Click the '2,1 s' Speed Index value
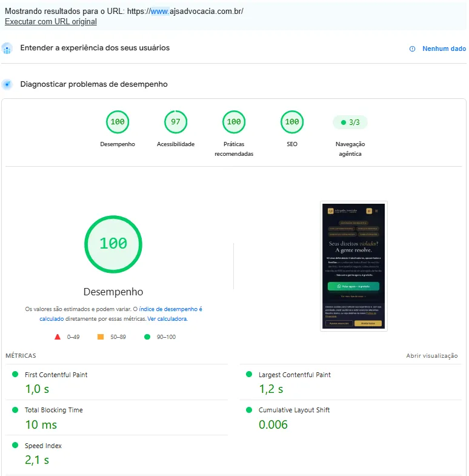This screenshot has height=476, width=469. pyautogui.click(x=37, y=460)
